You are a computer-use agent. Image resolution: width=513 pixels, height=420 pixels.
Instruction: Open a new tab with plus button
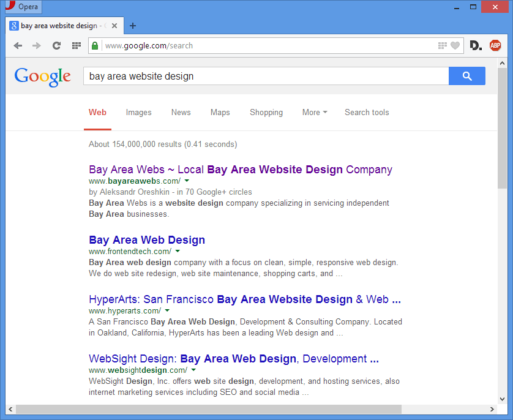point(133,26)
